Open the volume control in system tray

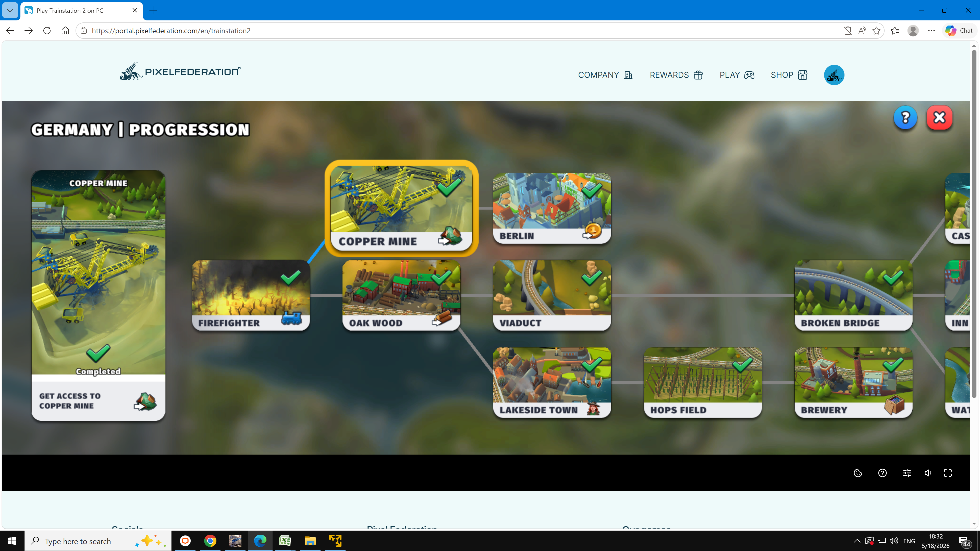coord(894,541)
